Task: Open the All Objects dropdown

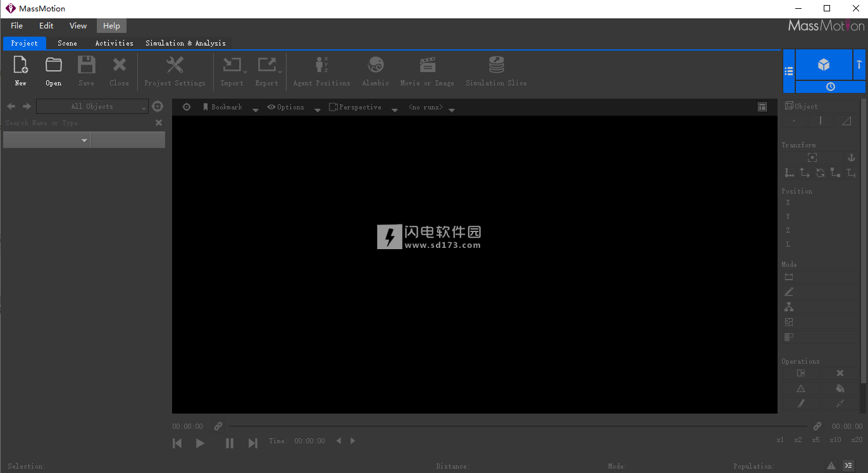Action: [92, 106]
